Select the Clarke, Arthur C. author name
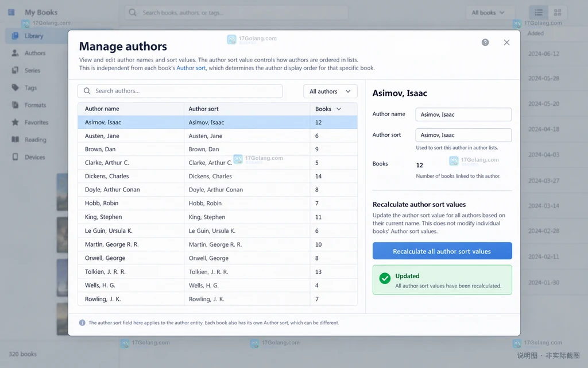Screen dimensions: 588x368 (x=107, y=163)
